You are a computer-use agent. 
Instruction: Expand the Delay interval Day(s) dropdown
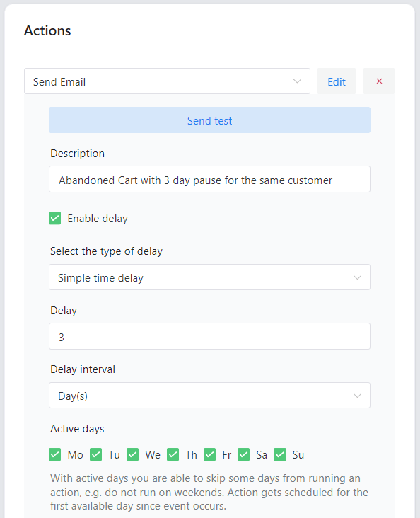210,396
